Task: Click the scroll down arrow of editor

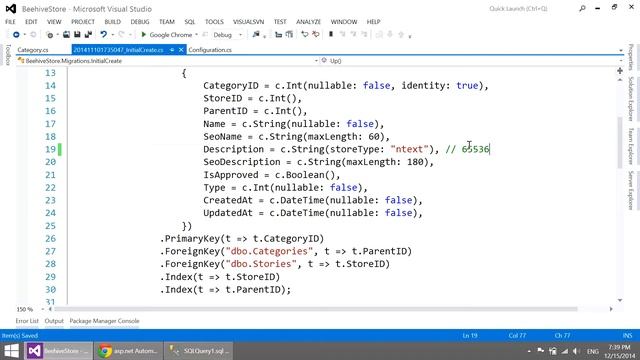Action: tap(620, 300)
